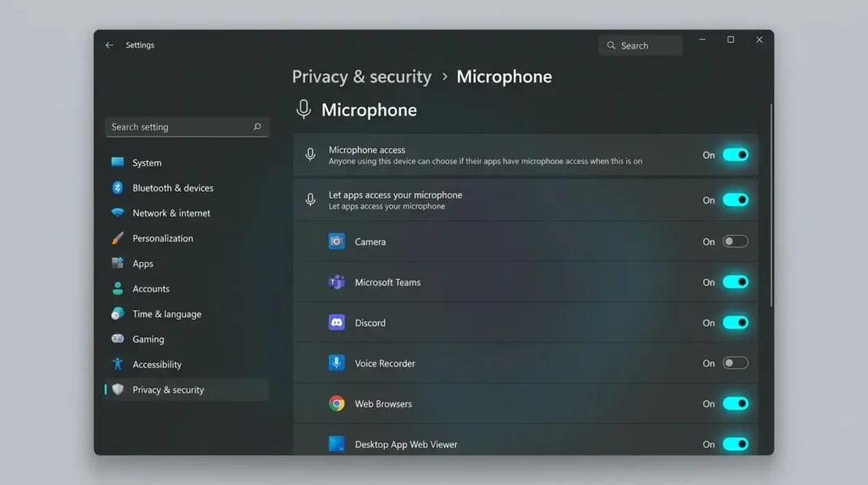Click the Time & language globe icon

point(117,314)
